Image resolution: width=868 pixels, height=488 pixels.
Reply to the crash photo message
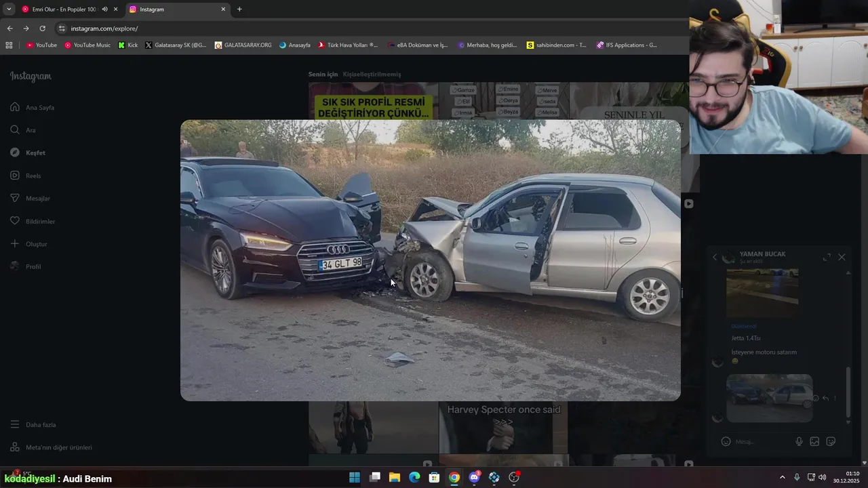pyautogui.click(x=825, y=399)
